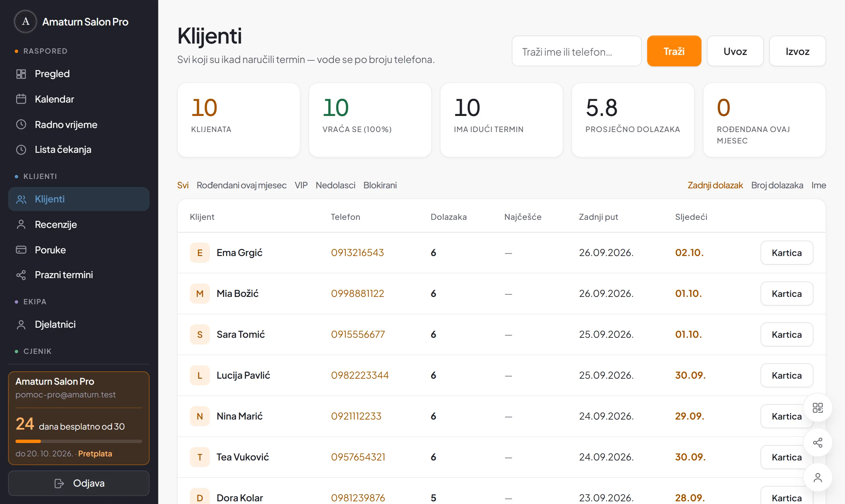
Task: Click the floating share button
Action: (818, 443)
